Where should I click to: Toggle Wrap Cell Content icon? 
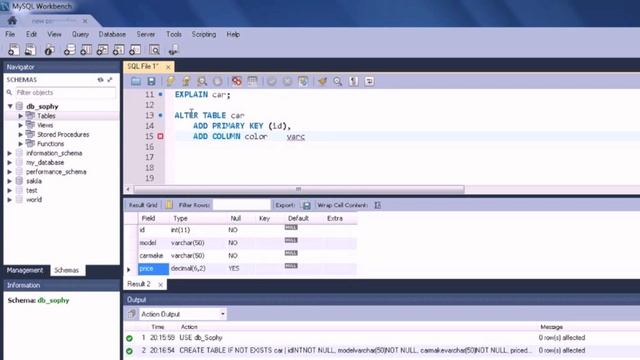coord(378,205)
